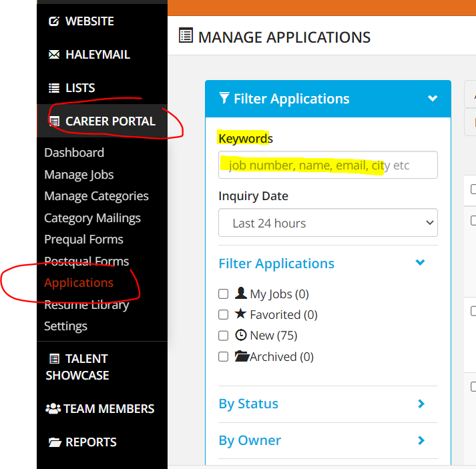Open Manage Jobs in the sidebar
Image resolution: width=476 pixels, height=469 pixels.
[x=79, y=175]
